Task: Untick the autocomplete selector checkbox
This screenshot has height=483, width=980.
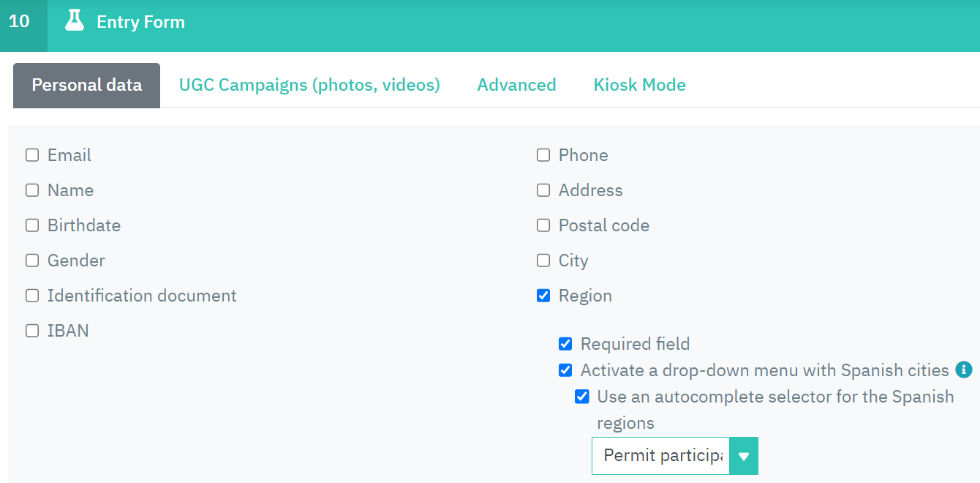Action: click(582, 397)
